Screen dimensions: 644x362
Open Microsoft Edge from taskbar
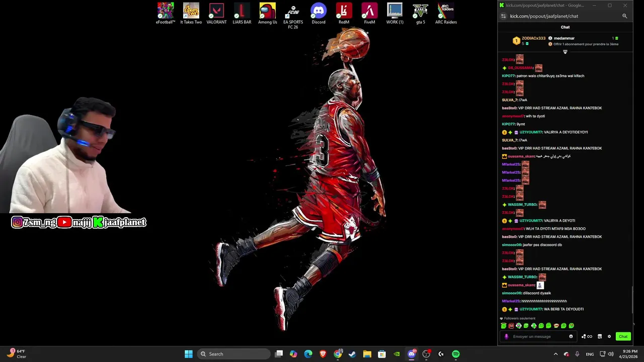pyautogui.click(x=308, y=354)
